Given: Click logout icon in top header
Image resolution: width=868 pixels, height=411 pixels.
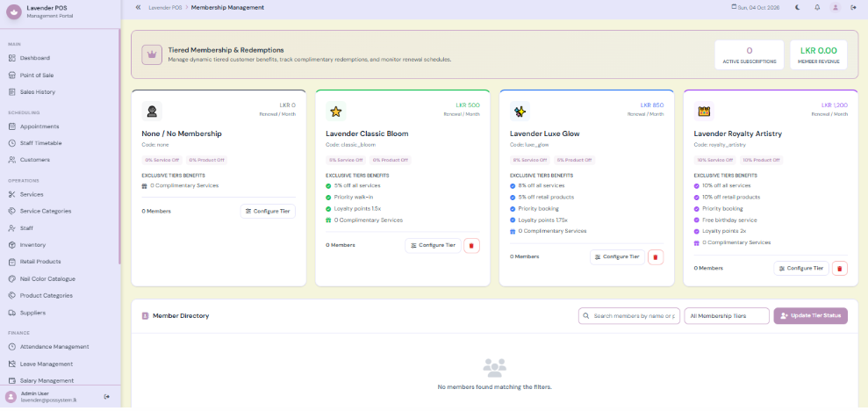Looking at the screenshot, I should pyautogui.click(x=853, y=8).
